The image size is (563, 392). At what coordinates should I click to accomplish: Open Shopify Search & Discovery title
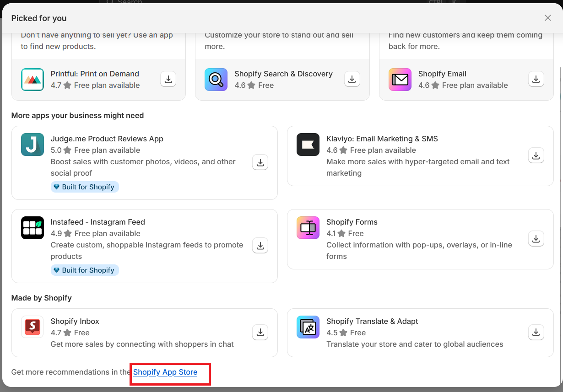coord(284,74)
